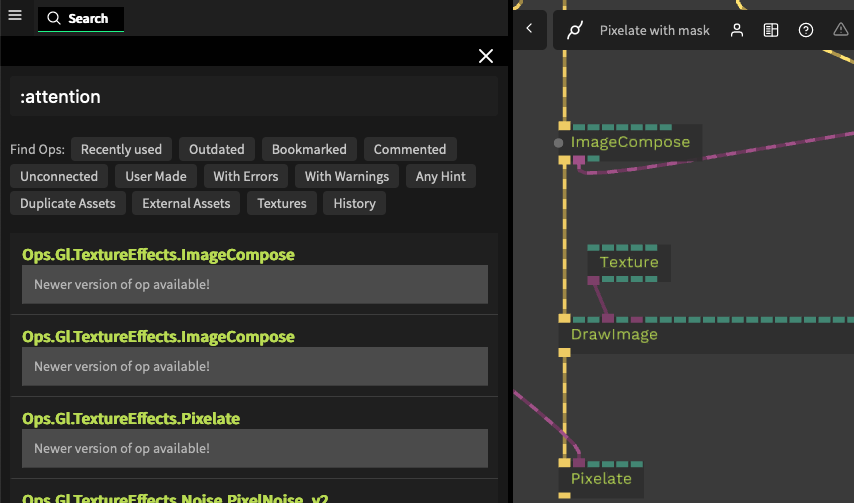The width and height of the screenshot is (854, 503).
Task: Click the patch logo icon
Action: (575, 30)
